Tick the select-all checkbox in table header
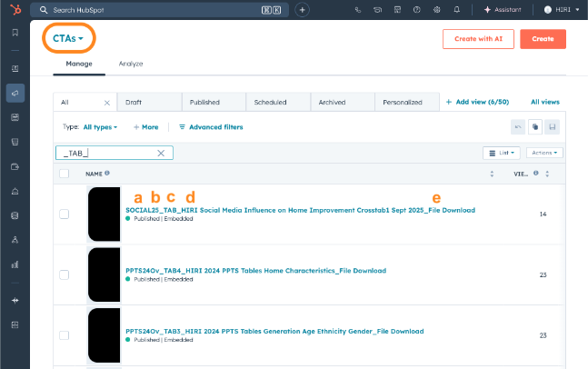This screenshot has height=369, width=588. pyautogui.click(x=64, y=173)
